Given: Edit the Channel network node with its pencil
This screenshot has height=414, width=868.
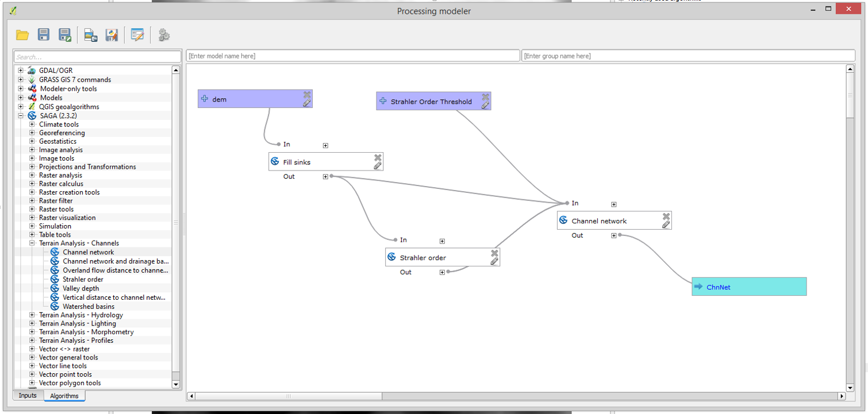Looking at the screenshot, I should 666,225.
